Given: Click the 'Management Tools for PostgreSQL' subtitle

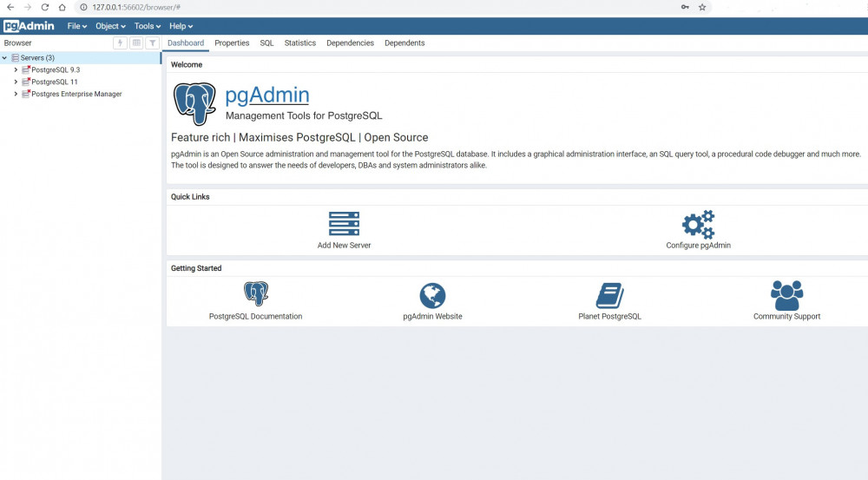Looking at the screenshot, I should [x=304, y=115].
